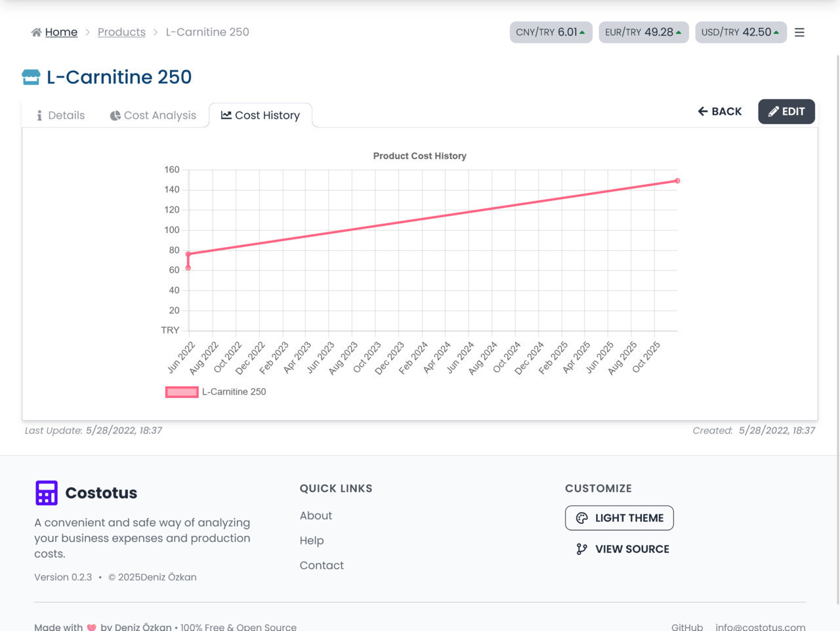Open the About quick link
Image resolution: width=840 pixels, height=631 pixels.
pyautogui.click(x=316, y=516)
